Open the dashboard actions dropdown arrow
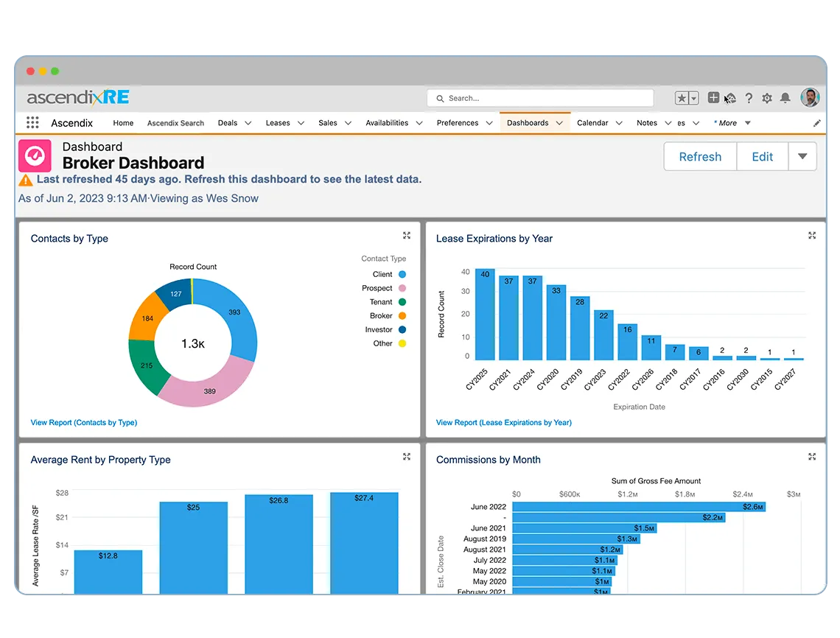 pyautogui.click(x=802, y=156)
